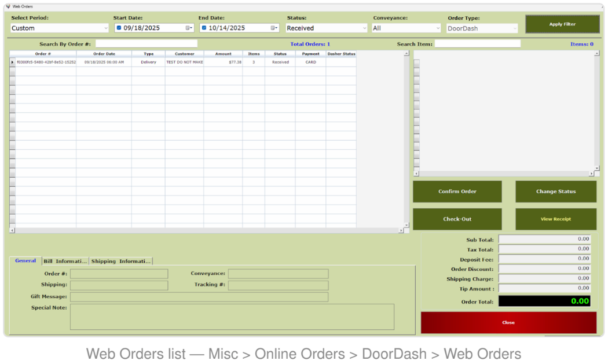Sort by the Payment column header
Viewport: 608px width, 364px height.
pos(310,54)
